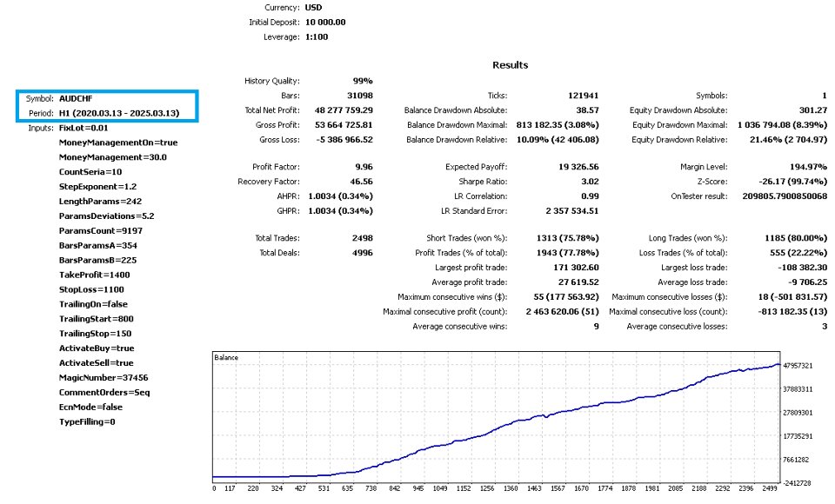Screen dimensions: 835x504
Task: Click the Balance label in chart
Action: click(x=226, y=358)
